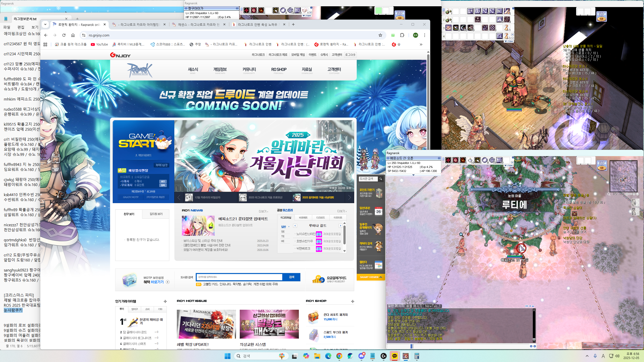Open Chrome extensions puzzle icon
This screenshot has height=362, width=644.
[402, 35]
